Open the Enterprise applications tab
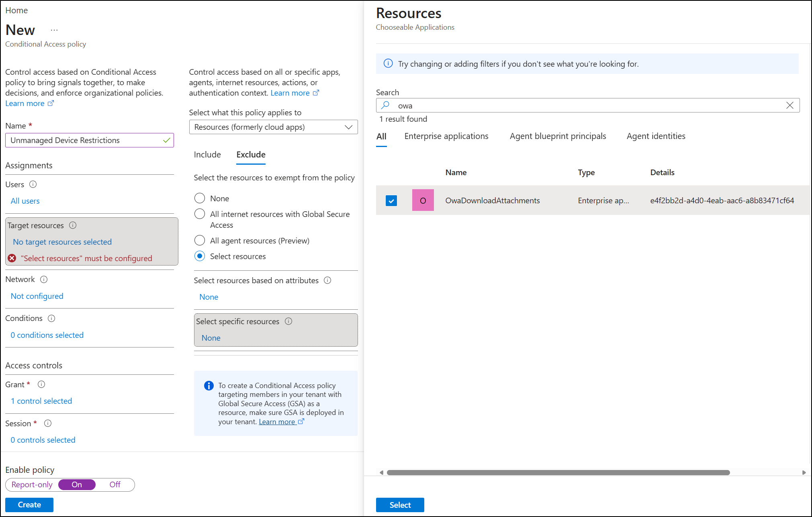The height and width of the screenshot is (517, 812). click(446, 136)
